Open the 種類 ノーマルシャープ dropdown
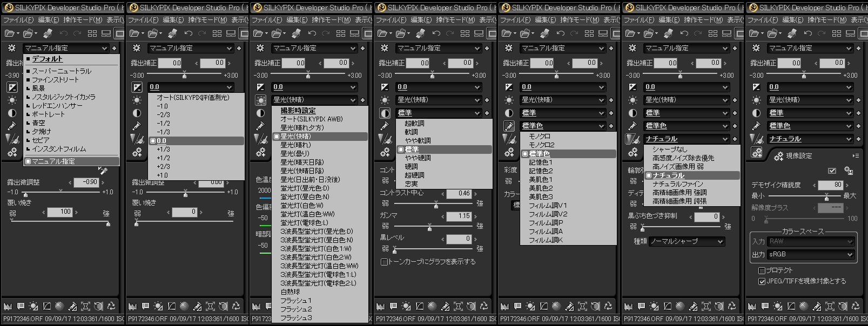 pos(687,241)
